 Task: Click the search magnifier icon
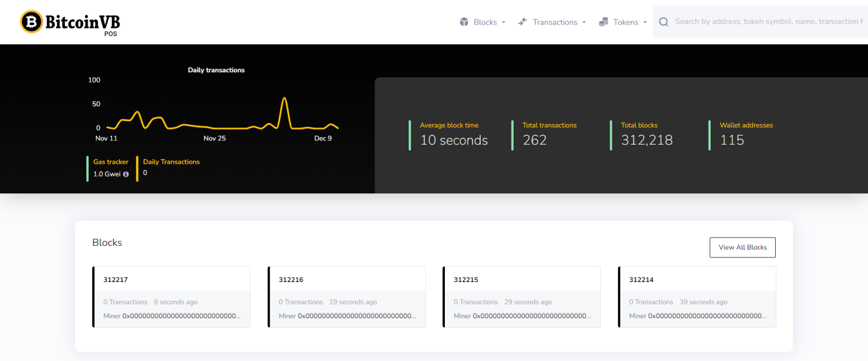tap(664, 22)
